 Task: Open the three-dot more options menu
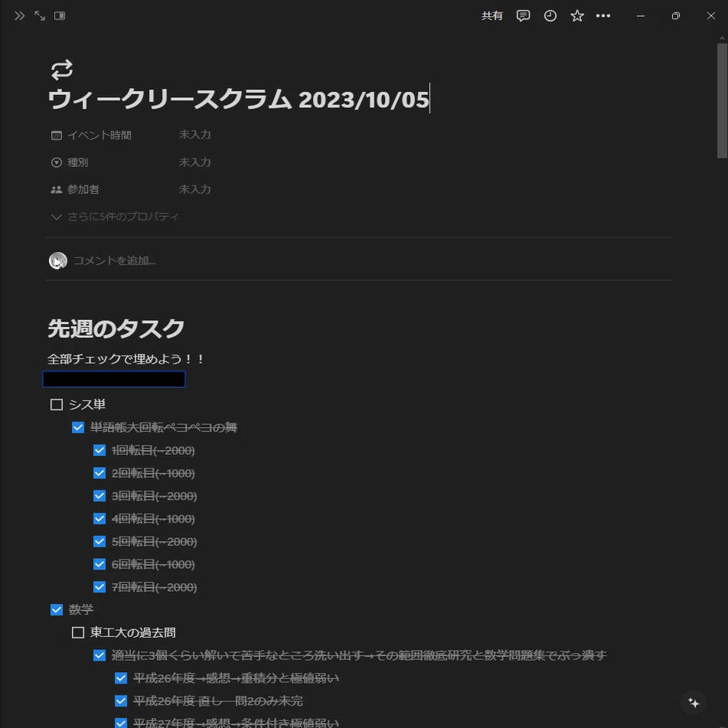coord(602,16)
